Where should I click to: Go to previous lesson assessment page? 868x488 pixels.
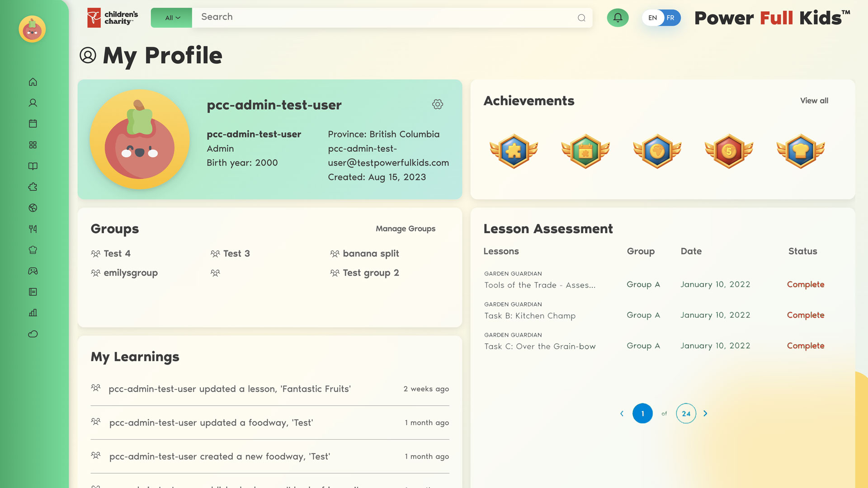622,413
